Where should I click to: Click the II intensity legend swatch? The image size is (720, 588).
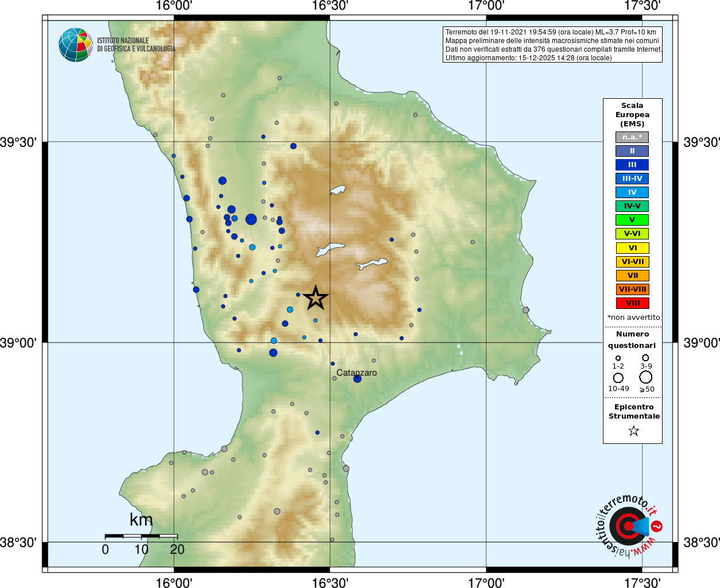[x=632, y=151]
